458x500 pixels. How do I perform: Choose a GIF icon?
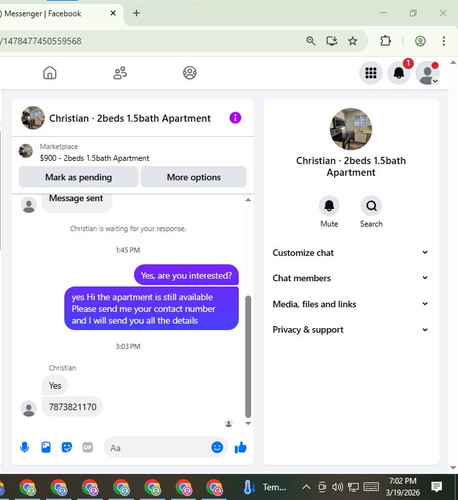tap(88, 447)
